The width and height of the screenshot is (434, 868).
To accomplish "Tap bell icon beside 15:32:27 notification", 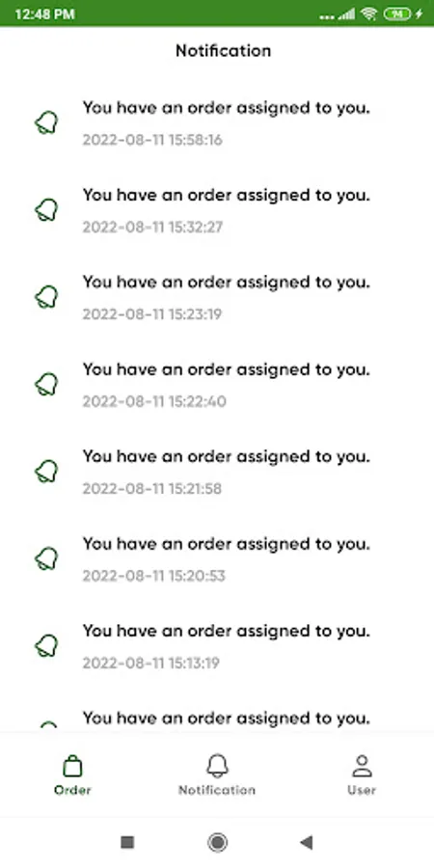I will (x=46, y=210).
